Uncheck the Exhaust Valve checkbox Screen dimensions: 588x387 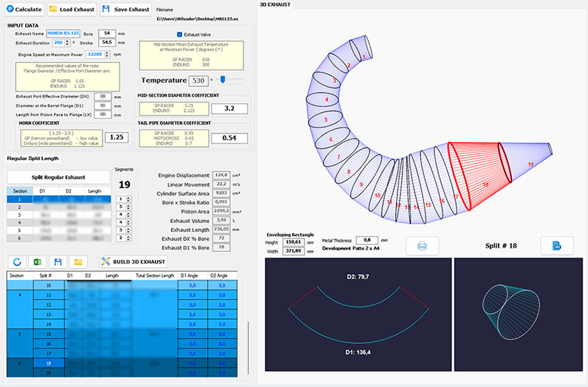(181, 34)
